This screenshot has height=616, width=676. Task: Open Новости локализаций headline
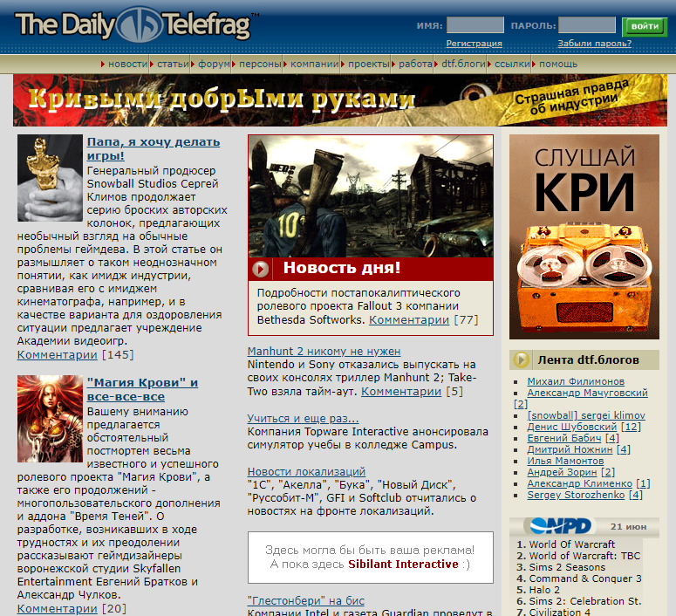(x=306, y=471)
